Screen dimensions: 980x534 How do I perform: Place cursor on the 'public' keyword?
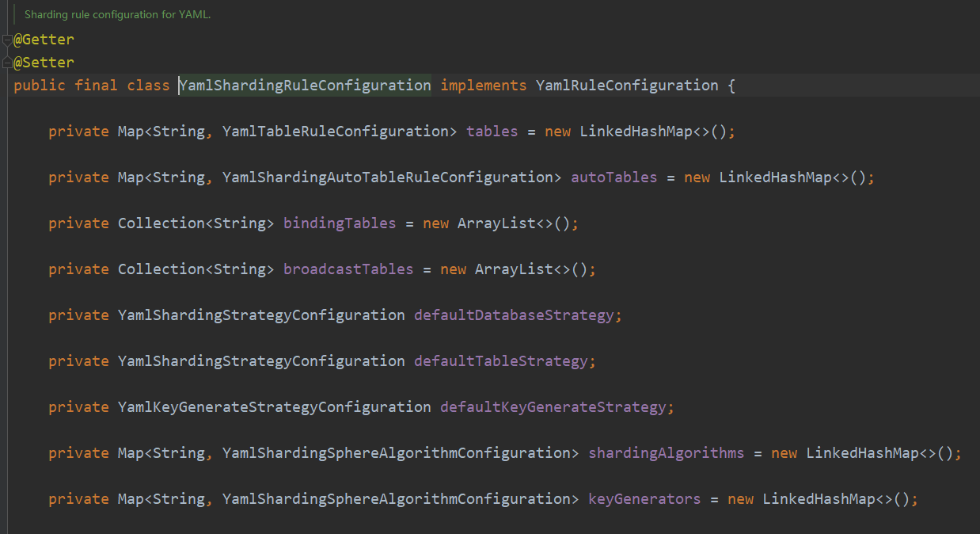(40, 86)
